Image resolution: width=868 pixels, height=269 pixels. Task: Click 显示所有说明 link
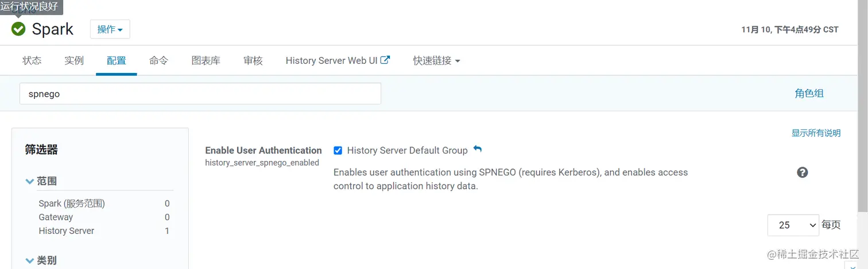pos(816,133)
